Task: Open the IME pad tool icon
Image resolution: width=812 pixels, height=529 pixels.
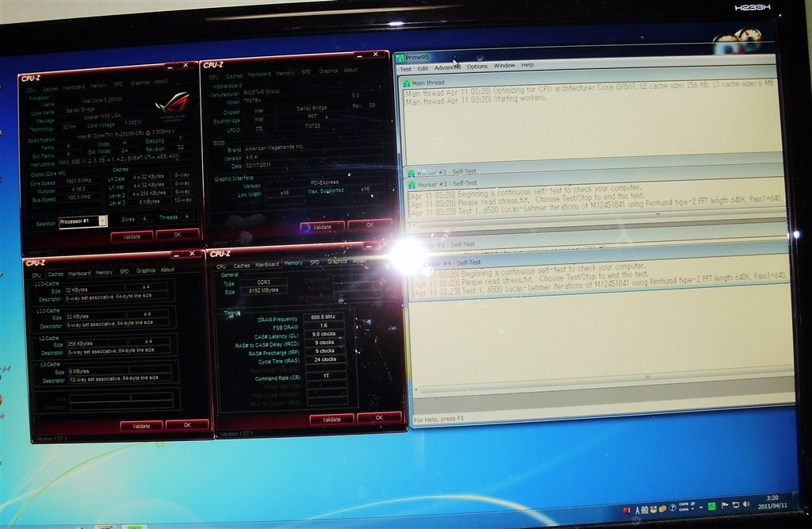Action: pos(653,509)
